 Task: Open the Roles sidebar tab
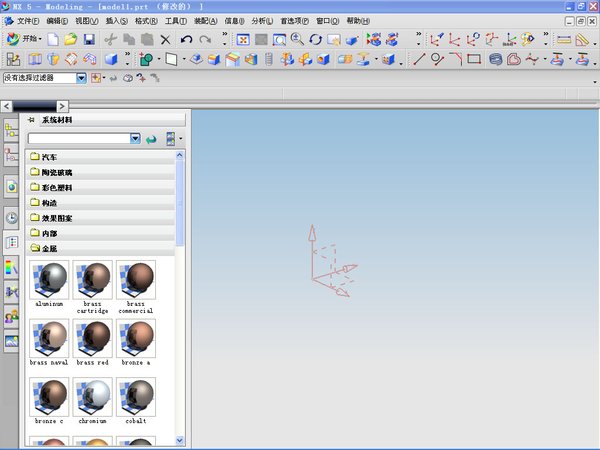pyautogui.click(x=11, y=316)
